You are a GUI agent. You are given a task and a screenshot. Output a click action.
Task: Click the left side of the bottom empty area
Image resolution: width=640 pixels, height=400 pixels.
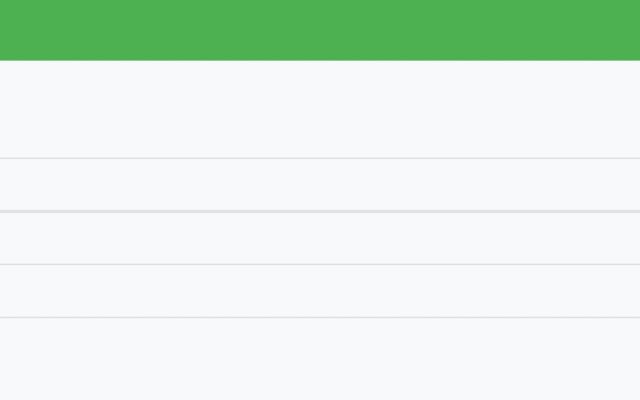(x=20, y=359)
